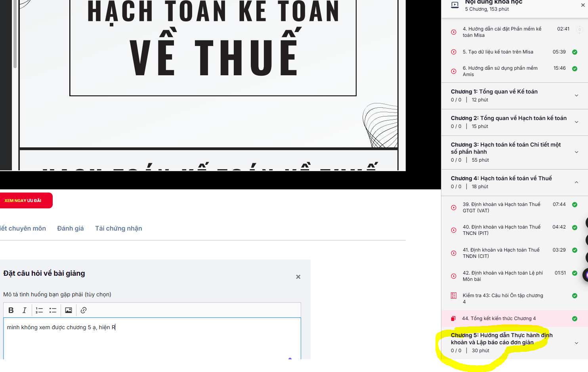Toggle completion mark for lesson 42 Lệ phí
Image resolution: width=588 pixels, height=372 pixels.
(575, 273)
